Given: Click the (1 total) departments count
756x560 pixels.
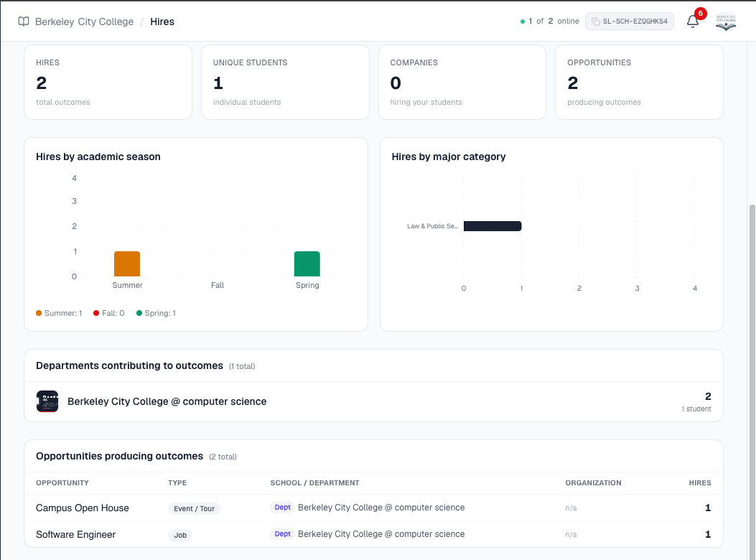Looking at the screenshot, I should [x=242, y=366].
